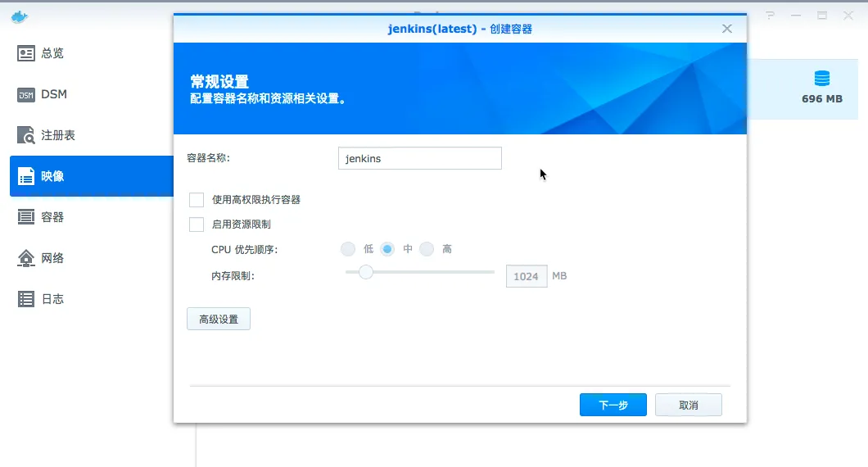868x467 pixels.
Task: Select 高 CPU priority radio button
Action: 427,249
